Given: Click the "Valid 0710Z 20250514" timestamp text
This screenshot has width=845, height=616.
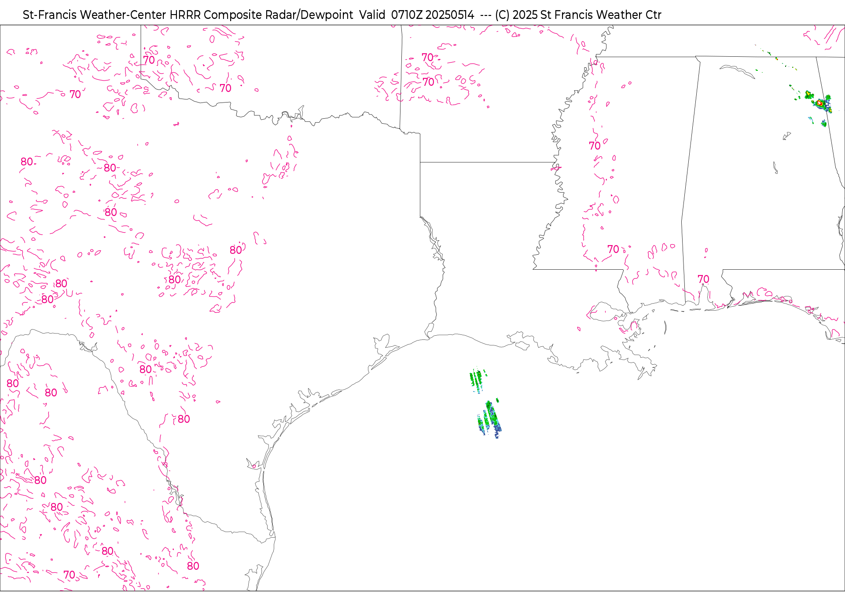Looking at the screenshot, I should coord(417,15).
